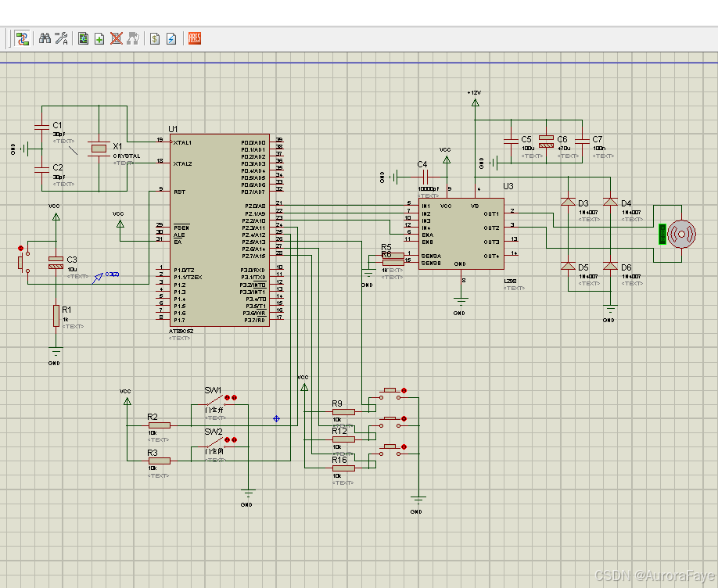Screen dimensions: 718x588
Task: Select resistor R3 body
Action: click(160, 461)
